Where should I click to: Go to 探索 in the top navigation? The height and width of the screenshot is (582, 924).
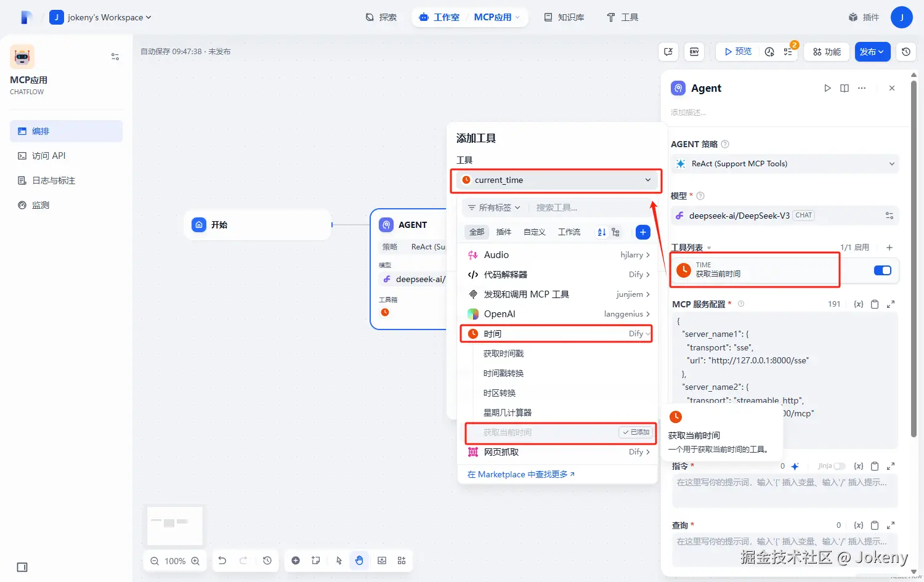click(x=381, y=17)
